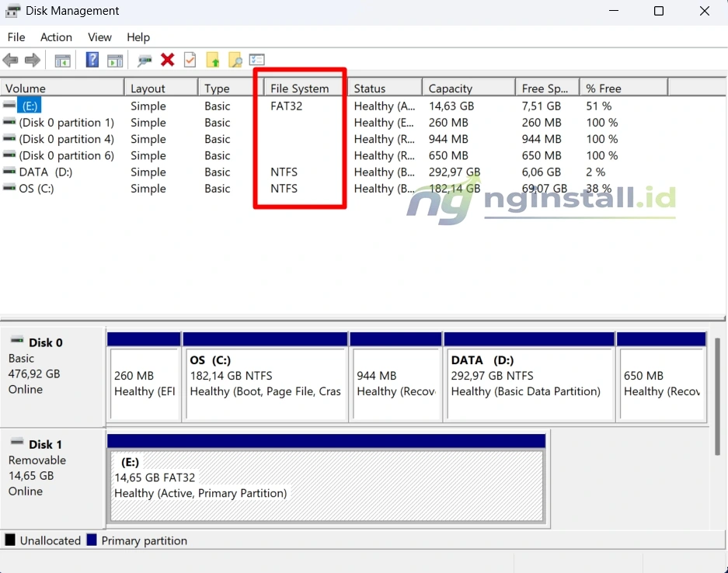Image resolution: width=728 pixels, height=573 pixels.
Task: Select the (E:) volume in the list
Action: coord(30,106)
